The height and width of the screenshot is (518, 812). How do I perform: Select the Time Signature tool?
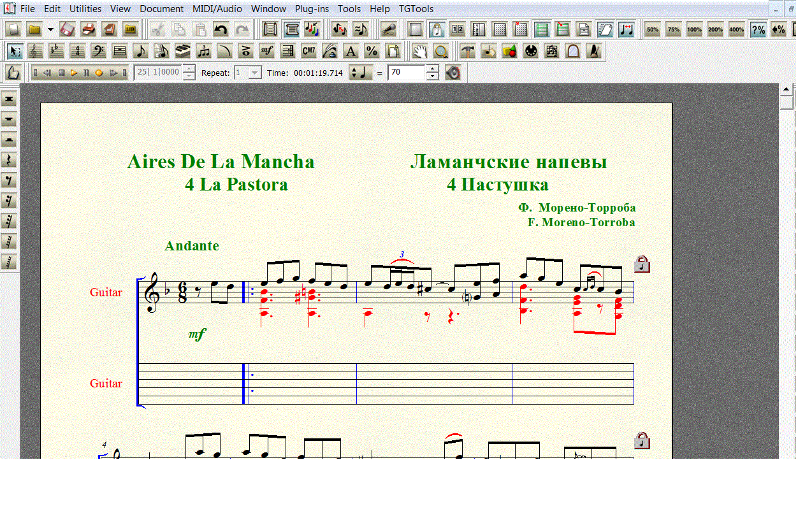77,51
